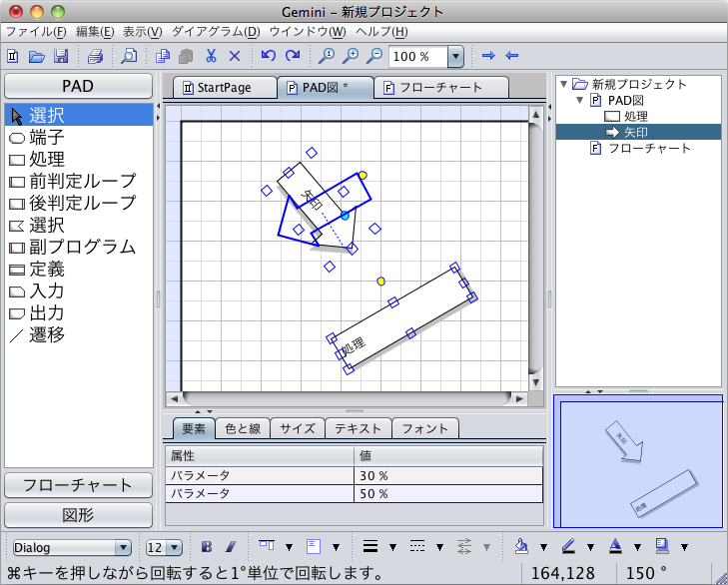Click the copy icon in toolbar
728x585 pixels.
[x=163, y=56]
